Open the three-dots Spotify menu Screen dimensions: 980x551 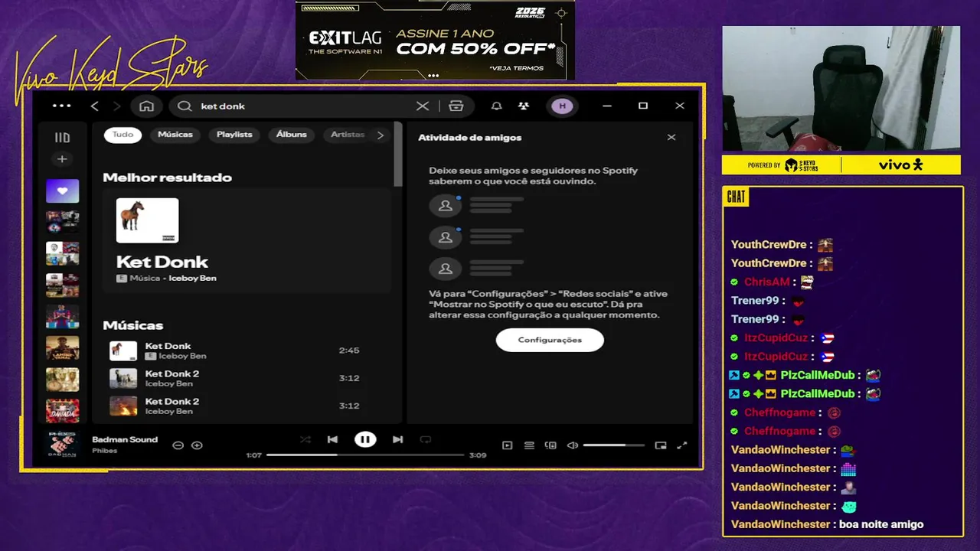click(61, 106)
